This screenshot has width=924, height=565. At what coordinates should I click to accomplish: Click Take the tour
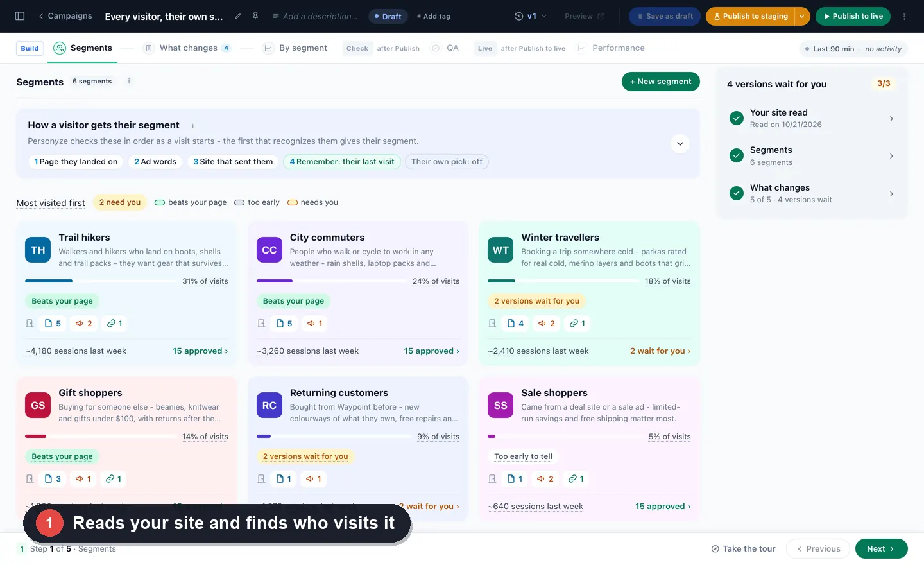[x=743, y=549]
